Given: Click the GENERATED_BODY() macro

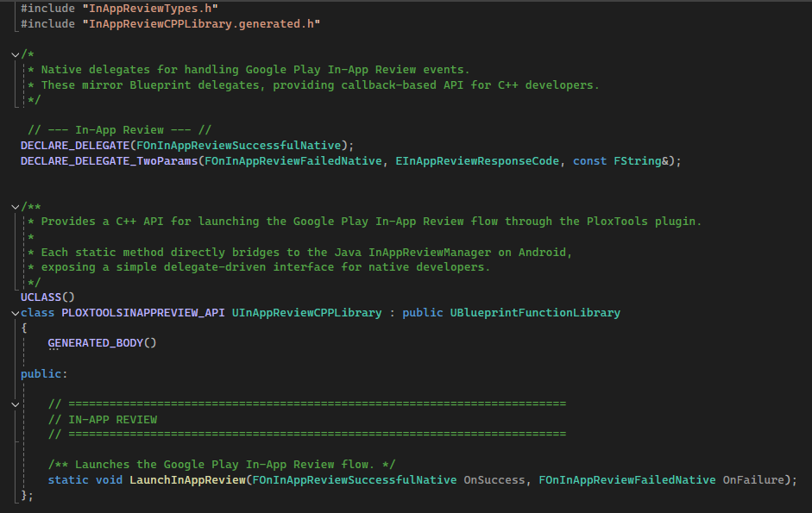Looking at the screenshot, I should pyautogui.click(x=102, y=342).
